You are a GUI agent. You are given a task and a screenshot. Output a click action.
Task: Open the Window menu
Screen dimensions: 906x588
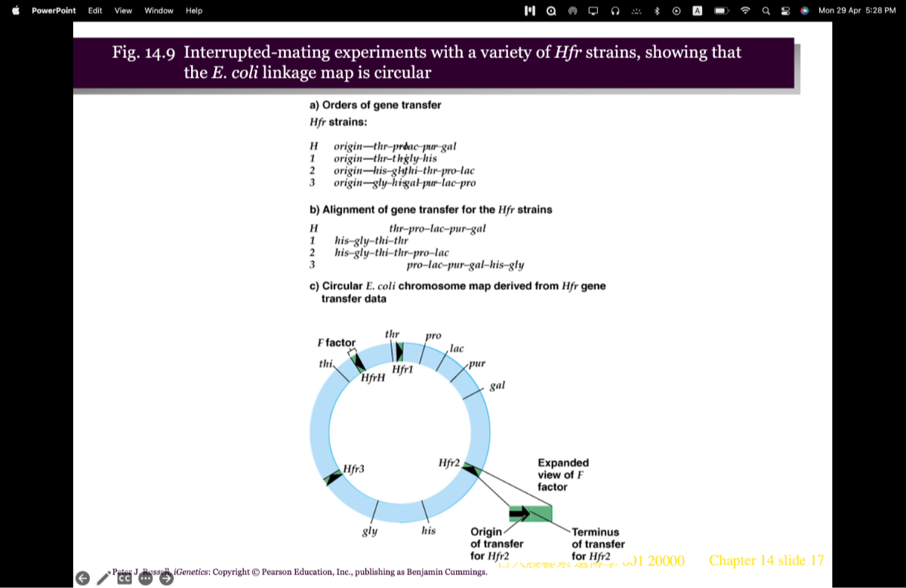[x=159, y=11]
